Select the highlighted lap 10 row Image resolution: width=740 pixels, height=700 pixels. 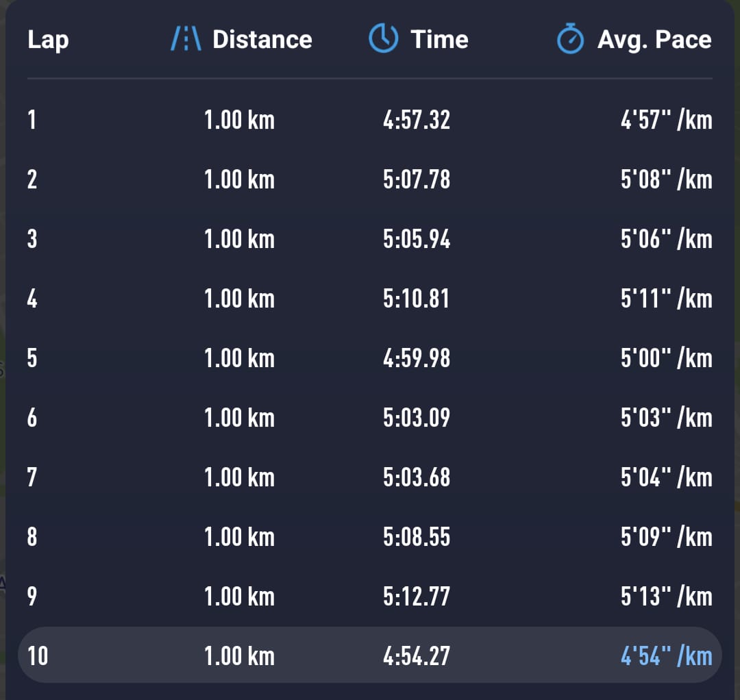370,655
